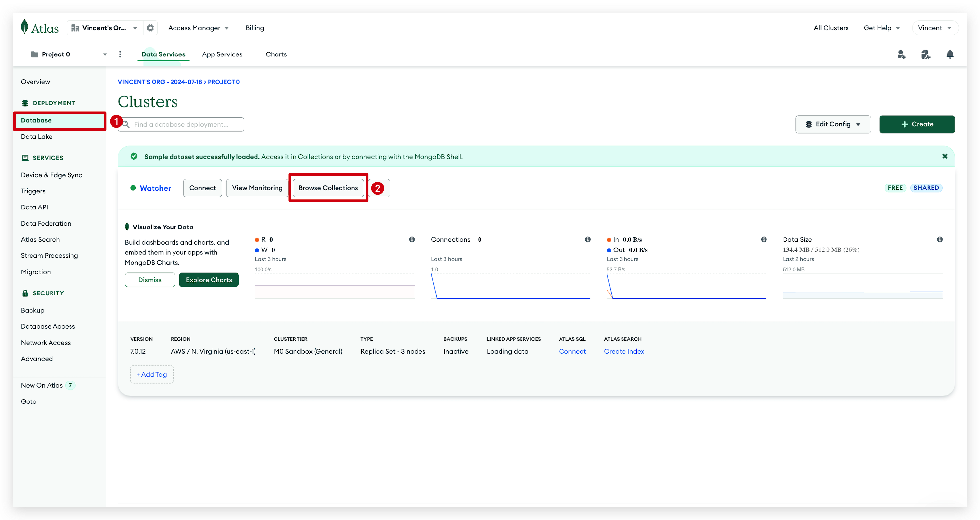
Task: Go to All Clusters
Action: point(831,28)
